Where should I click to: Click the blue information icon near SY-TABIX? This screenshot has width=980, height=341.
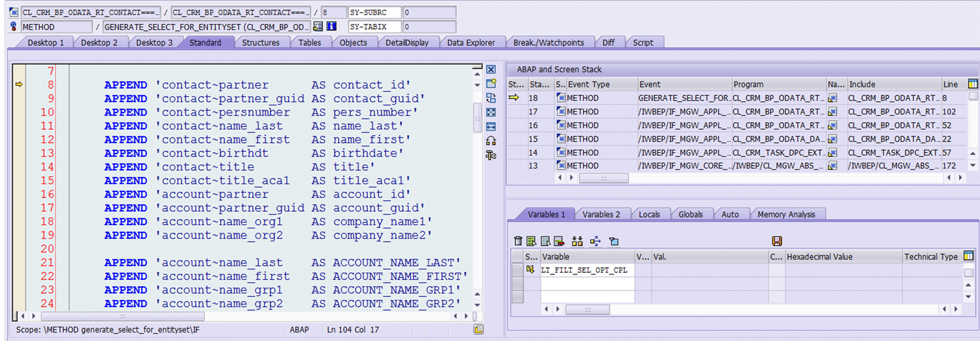coord(332,26)
